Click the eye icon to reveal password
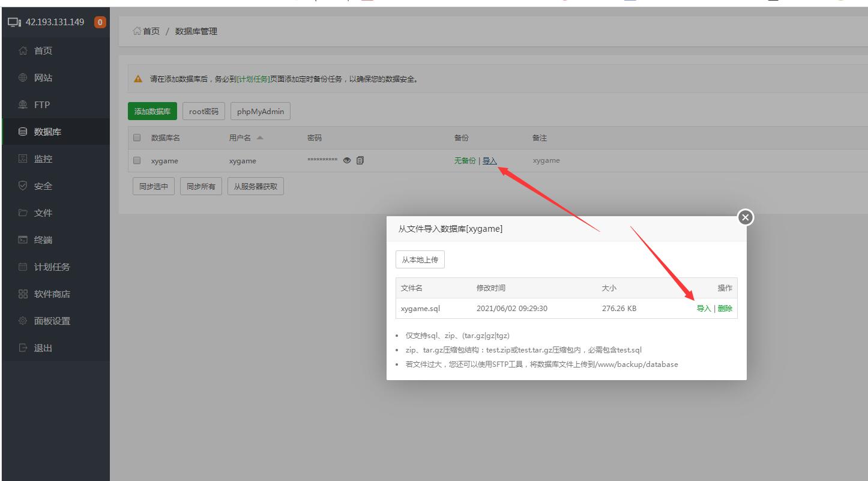The height and width of the screenshot is (481, 868). point(347,160)
